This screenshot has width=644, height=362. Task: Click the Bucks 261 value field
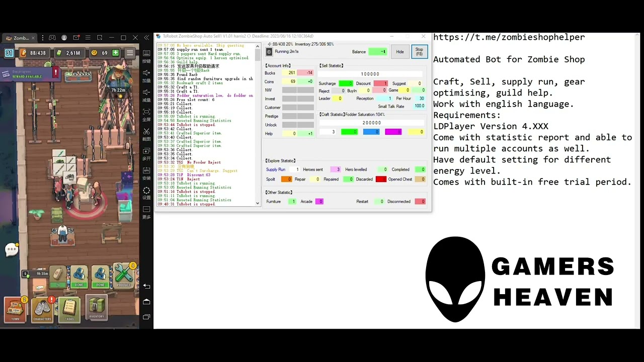[289, 73]
